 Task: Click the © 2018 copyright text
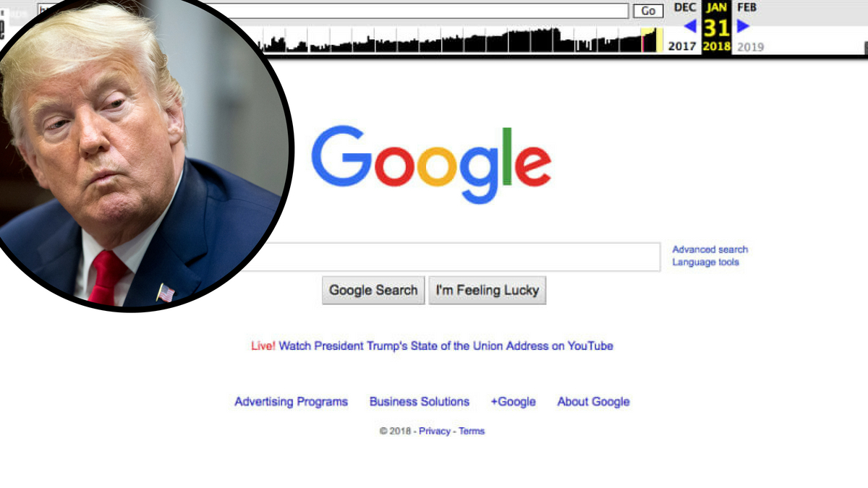pos(395,431)
